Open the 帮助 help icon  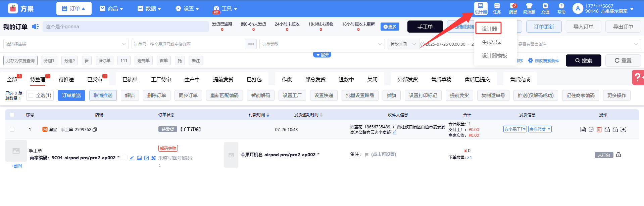561,8
